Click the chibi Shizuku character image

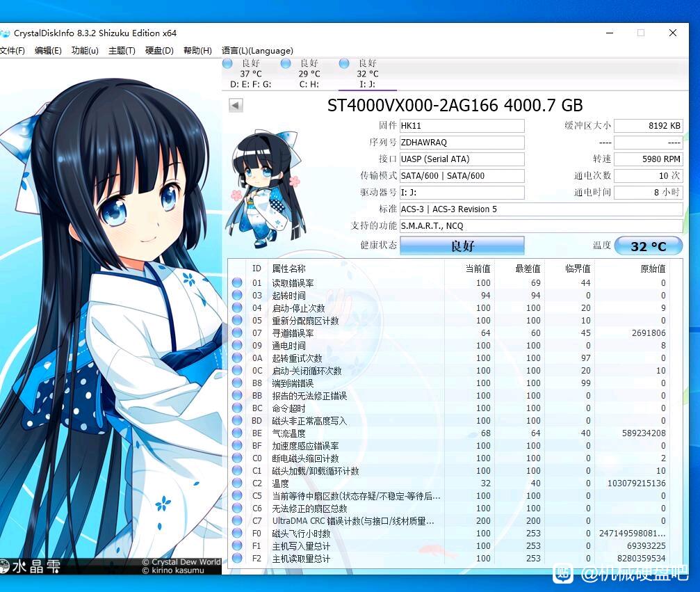coord(266,189)
